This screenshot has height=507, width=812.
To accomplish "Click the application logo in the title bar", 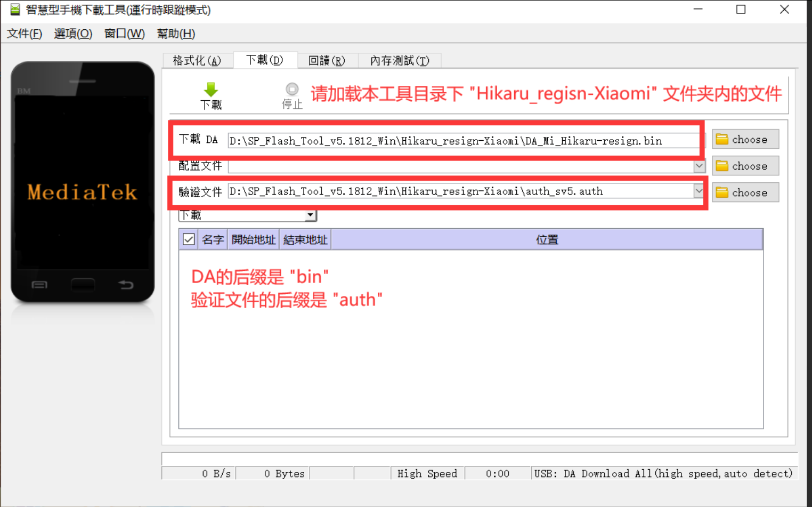I will tap(14, 9).
